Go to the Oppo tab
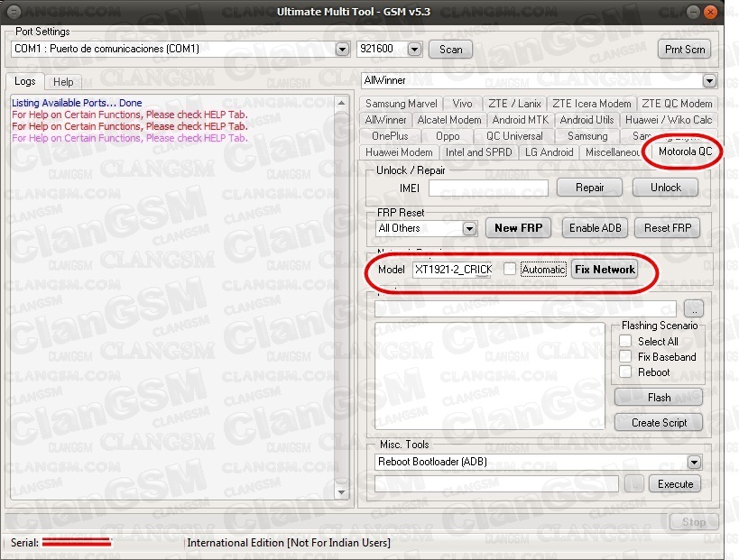 448,136
